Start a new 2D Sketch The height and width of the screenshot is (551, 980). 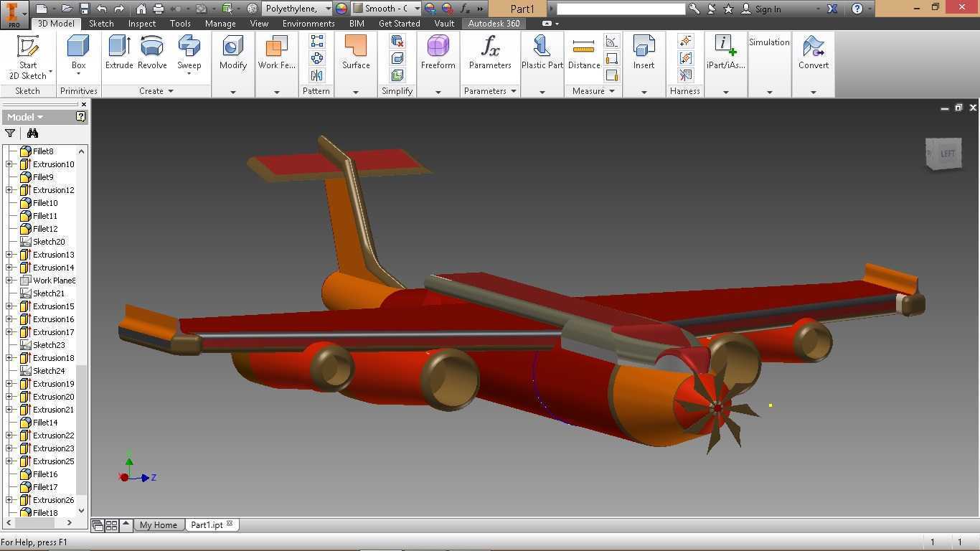(x=28, y=56)
